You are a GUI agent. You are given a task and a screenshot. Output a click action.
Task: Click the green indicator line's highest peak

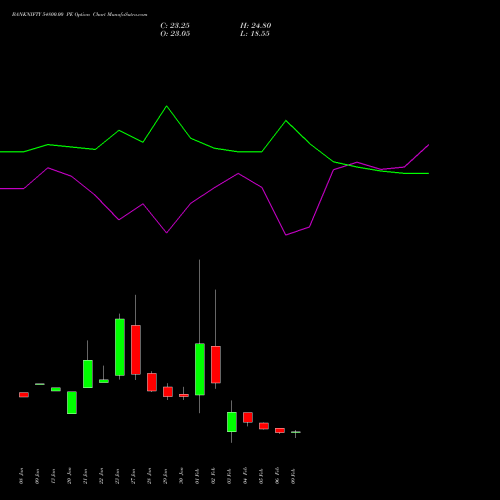tap(167, 106)
